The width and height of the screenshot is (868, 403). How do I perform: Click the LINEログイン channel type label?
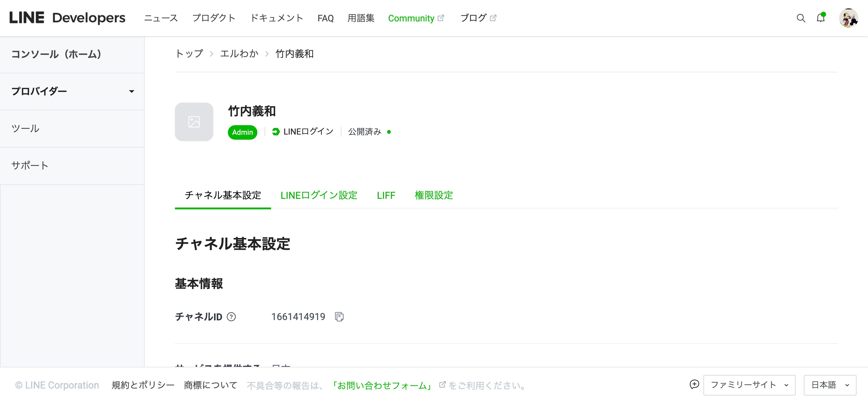(303, 132)
